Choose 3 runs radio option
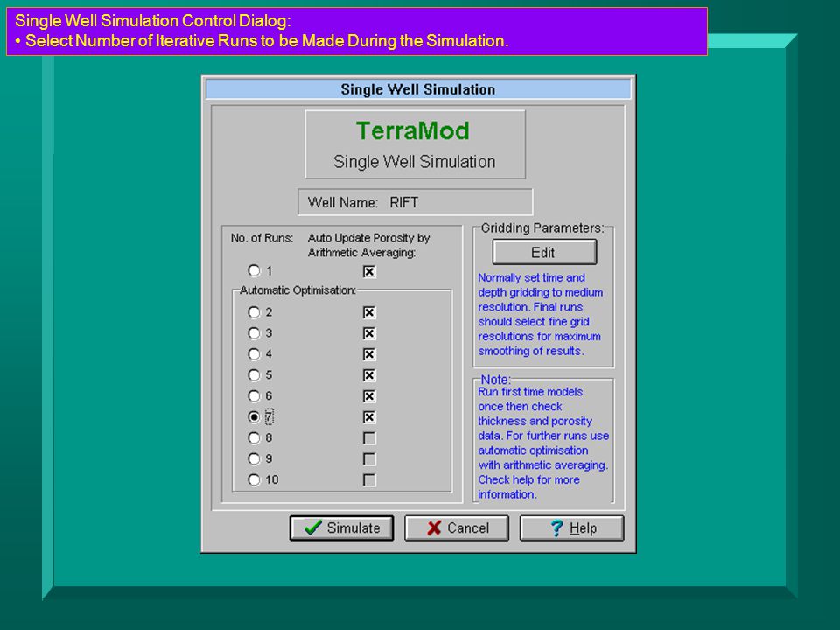The image size is (840, 630). 254,333
